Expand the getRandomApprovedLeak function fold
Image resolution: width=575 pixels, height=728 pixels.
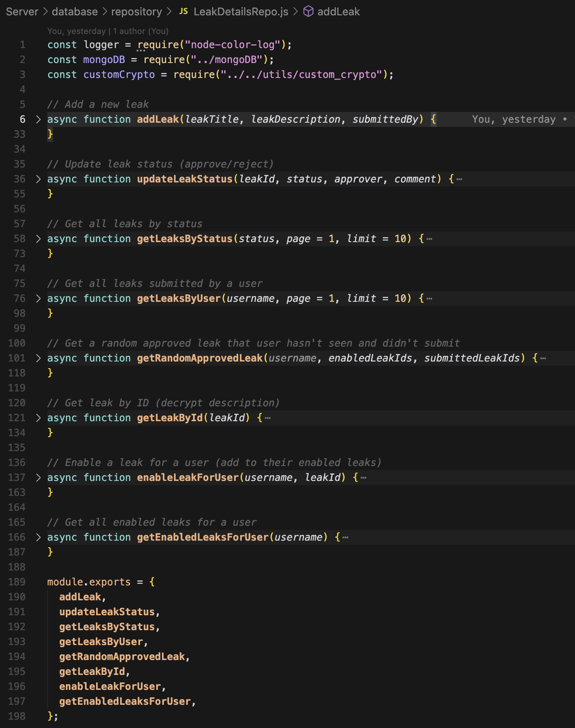(38, 358)
